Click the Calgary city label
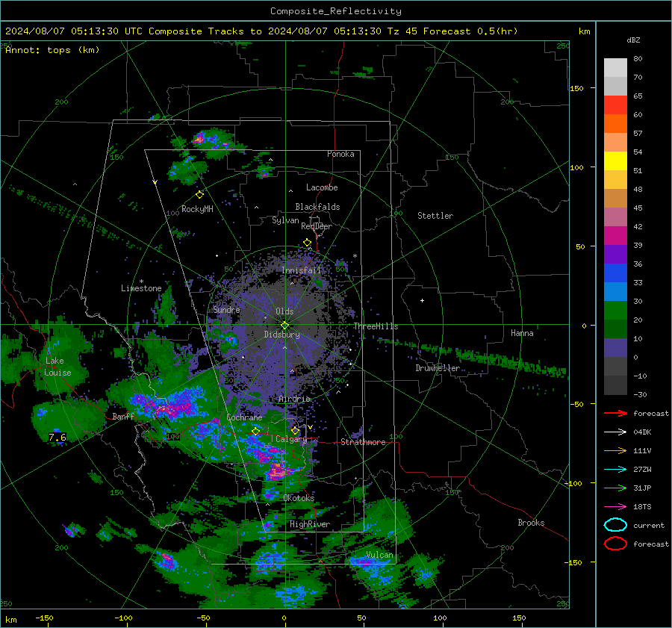The image size is (672, 628). coord(291,439)
